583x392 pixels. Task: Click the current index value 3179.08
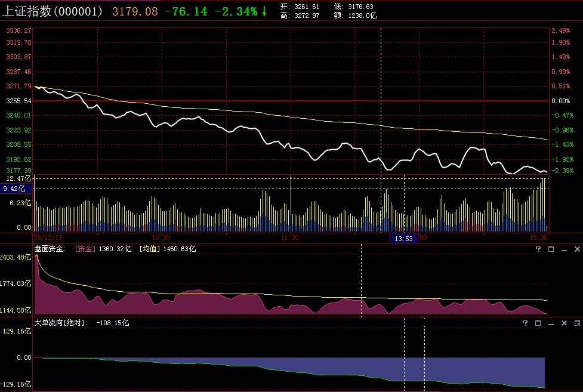tap(135, 11)
